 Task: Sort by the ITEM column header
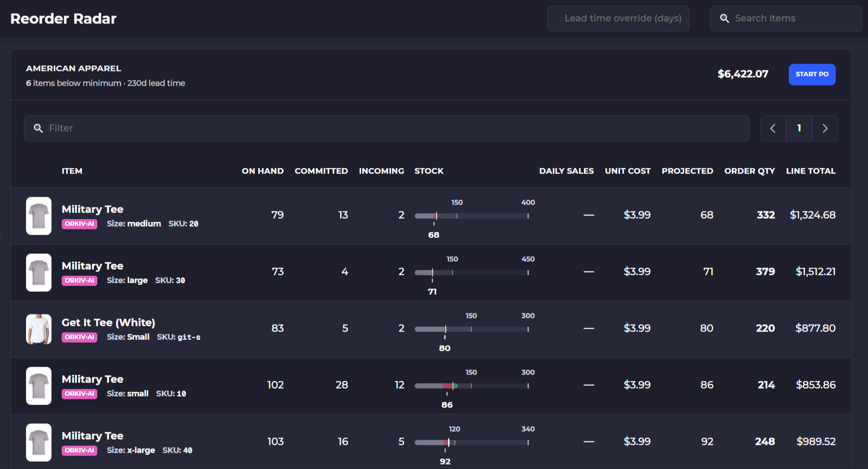(x=72, y=171)
